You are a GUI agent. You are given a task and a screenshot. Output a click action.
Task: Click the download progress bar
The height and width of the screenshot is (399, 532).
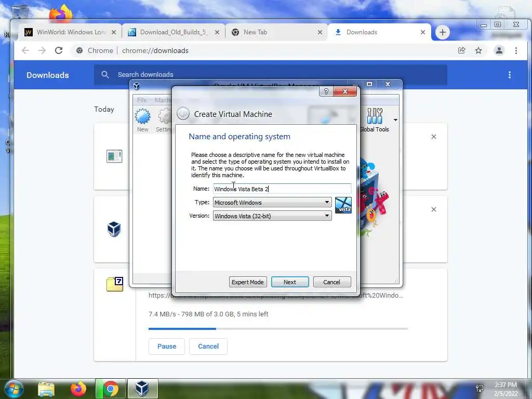point(278,329)
